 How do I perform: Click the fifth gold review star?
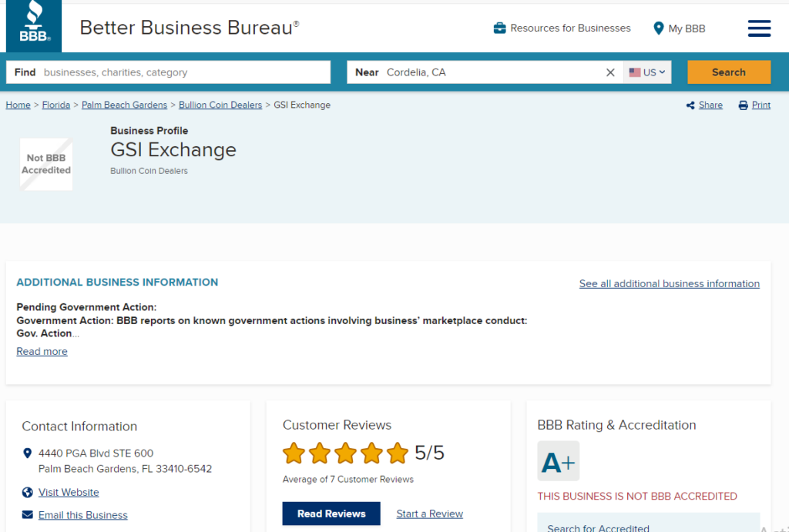click(x=398, y=453)
